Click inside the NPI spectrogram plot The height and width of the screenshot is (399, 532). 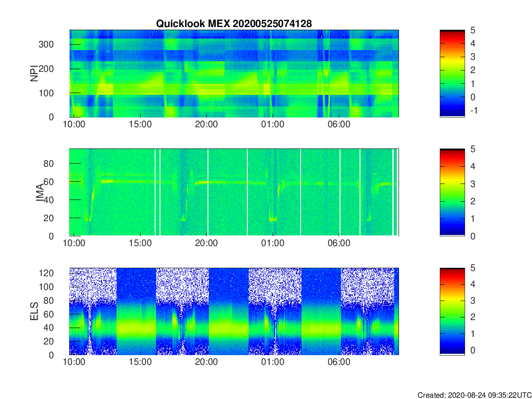pos(234,74)
